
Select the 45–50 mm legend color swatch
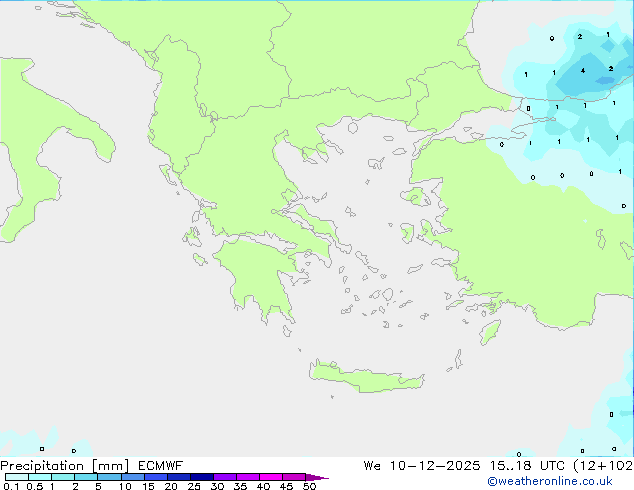294,477
